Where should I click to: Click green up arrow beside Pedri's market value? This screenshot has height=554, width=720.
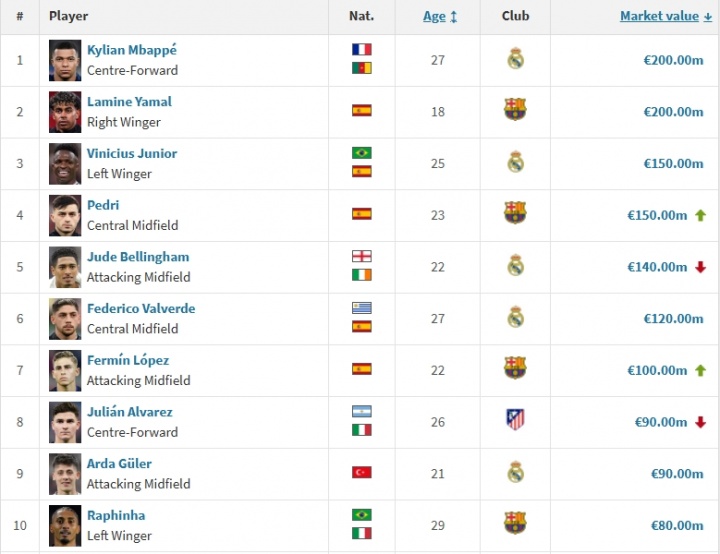click(701, 215)
